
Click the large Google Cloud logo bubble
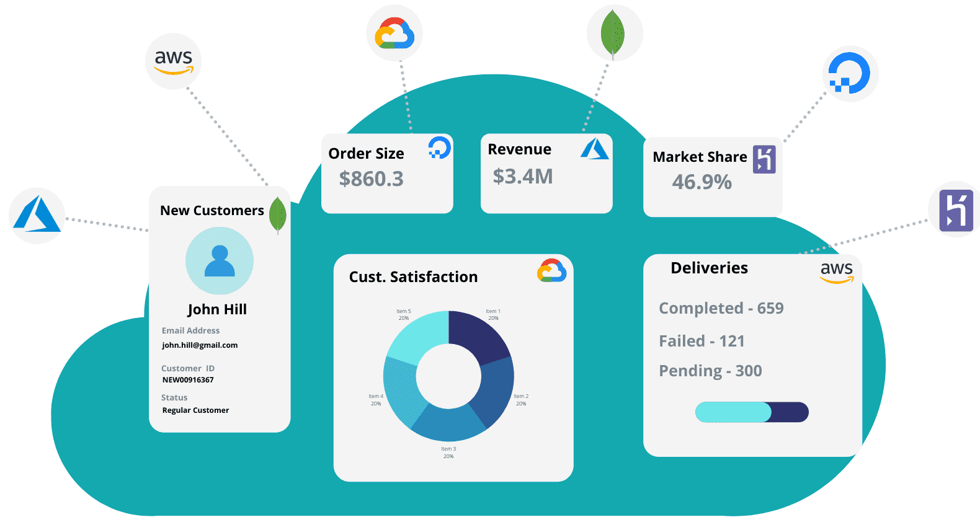coord(394,33)
